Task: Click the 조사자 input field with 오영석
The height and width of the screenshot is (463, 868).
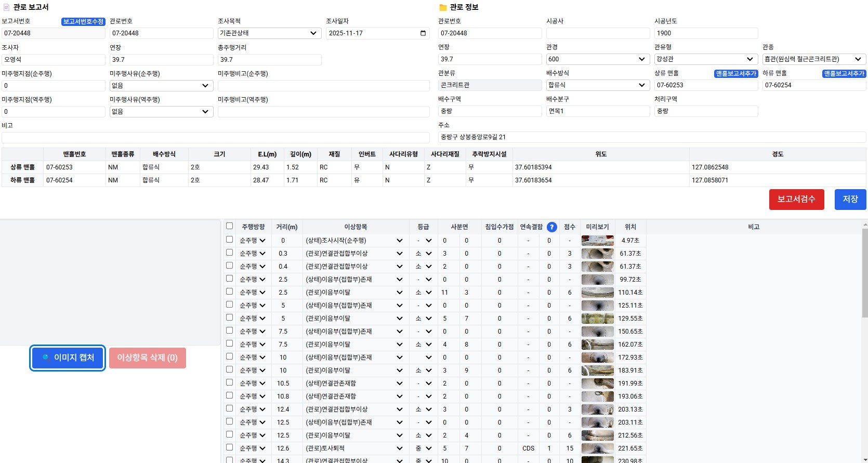Action: (54, 60)
